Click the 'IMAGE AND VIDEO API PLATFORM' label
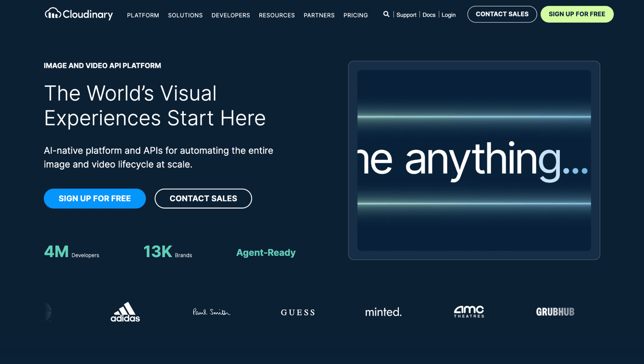Image resolution: width=644 pixels, height=364 pixels. tap(102, 66)
